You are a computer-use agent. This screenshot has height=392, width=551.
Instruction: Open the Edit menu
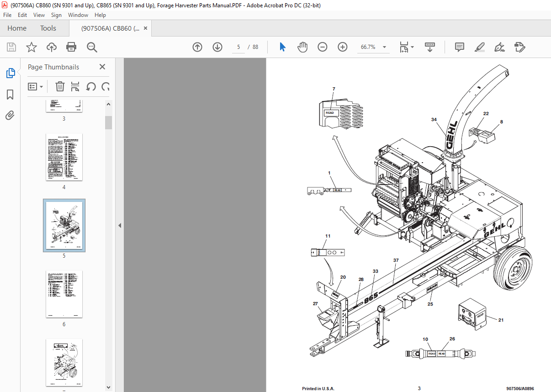[x=23, y=15]
